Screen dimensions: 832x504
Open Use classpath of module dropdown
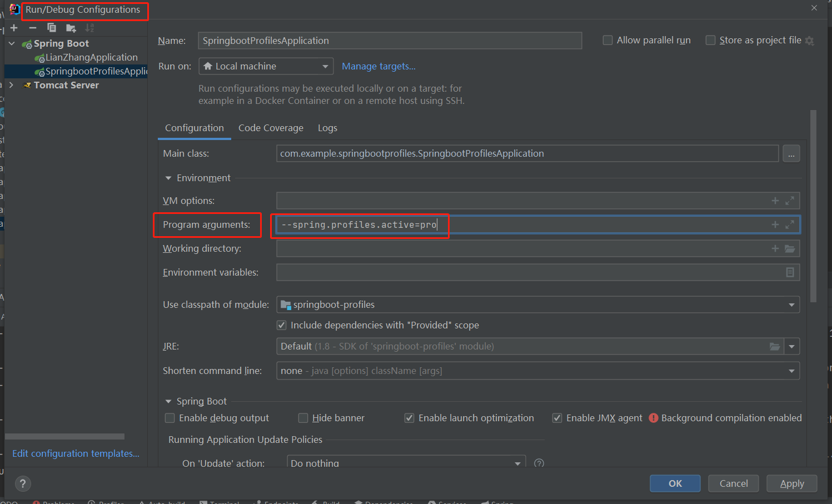click(x=538, y=305)
